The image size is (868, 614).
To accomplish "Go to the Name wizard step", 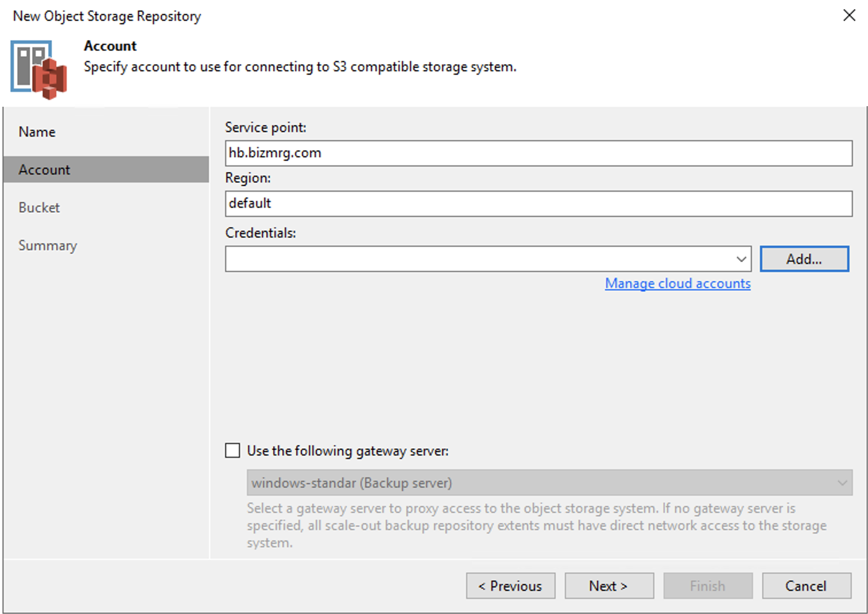I will pyautogui.click(x=37, y=132).
